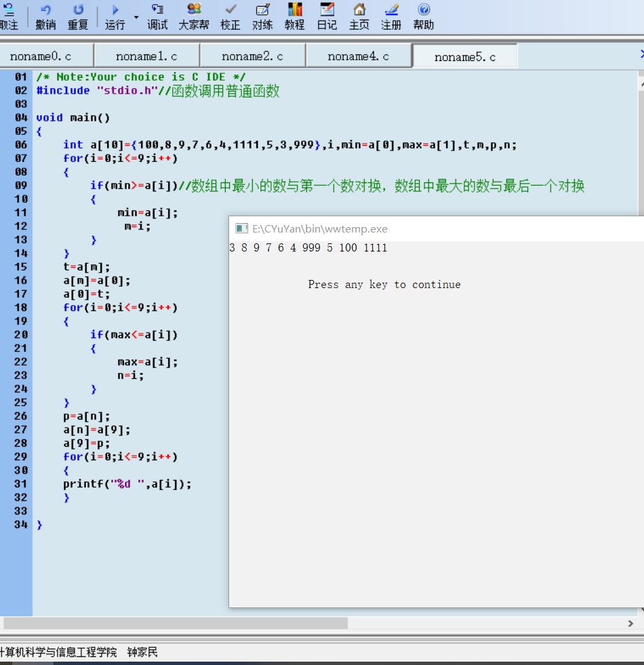
Task: Click the 'a[n]=a[9];' code line
Action: (x=97, y=430)
